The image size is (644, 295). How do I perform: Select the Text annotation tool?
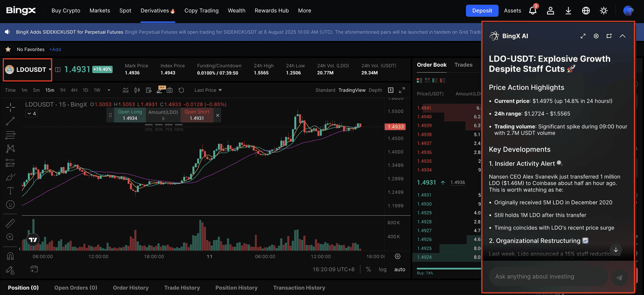pyautogui.click(x=10, y=191)
